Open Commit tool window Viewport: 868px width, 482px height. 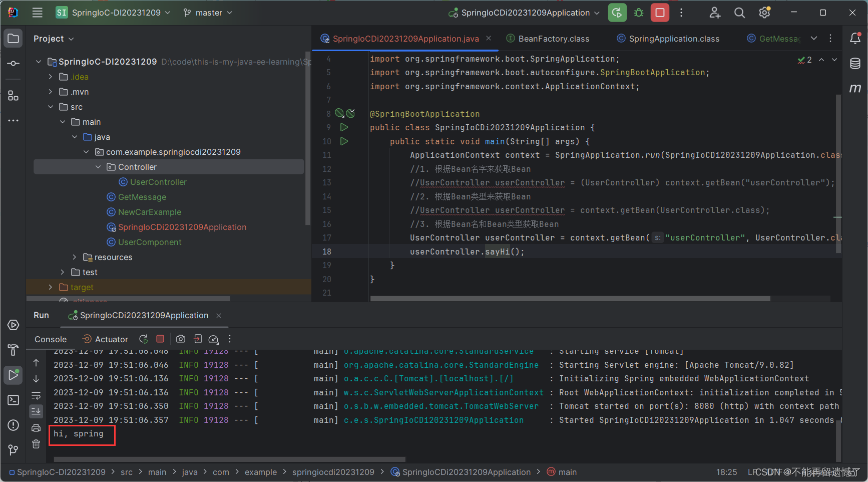click(x=14, y=63)
